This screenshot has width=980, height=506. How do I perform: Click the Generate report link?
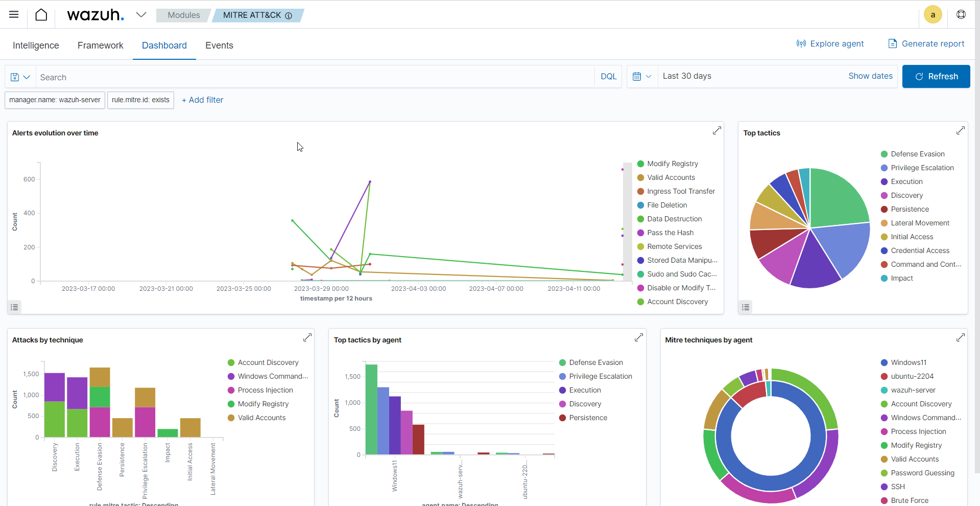tap(926, 44)
